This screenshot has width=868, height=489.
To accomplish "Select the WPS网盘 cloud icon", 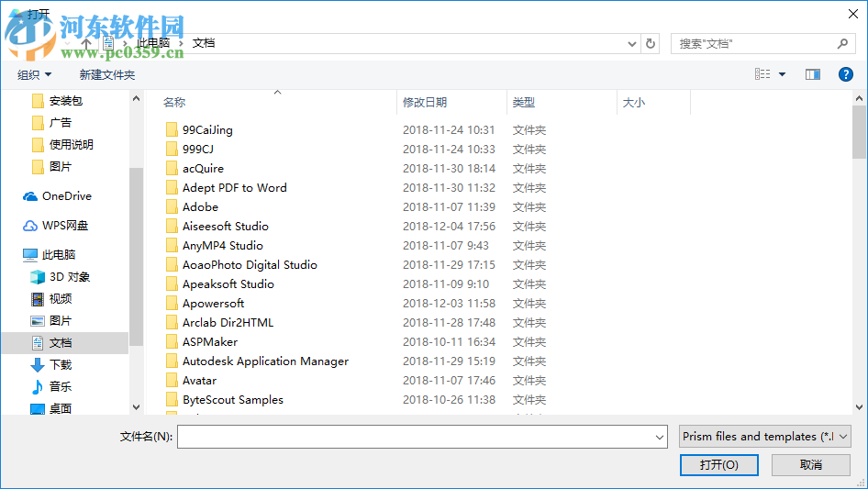I will coord(30,226).
